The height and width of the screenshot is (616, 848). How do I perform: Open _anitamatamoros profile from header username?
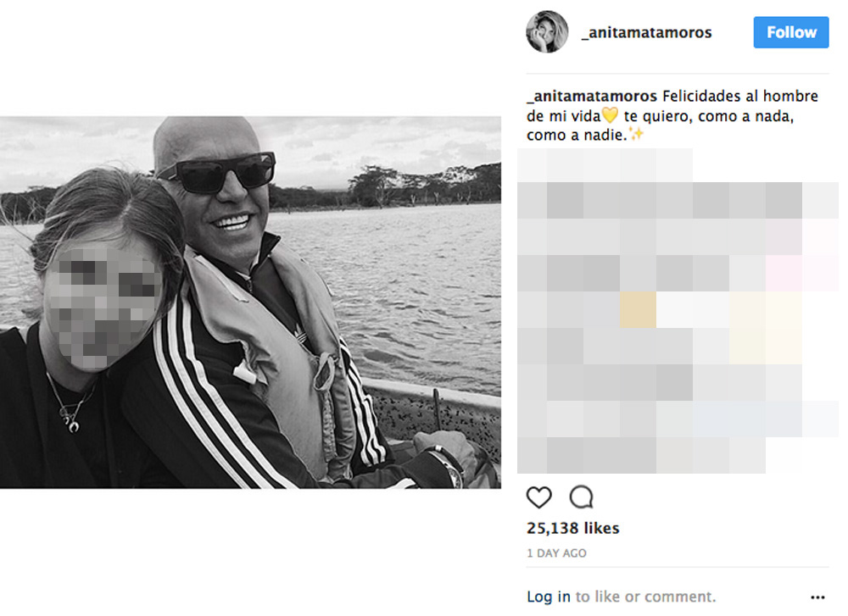click(x=646, y=33)
